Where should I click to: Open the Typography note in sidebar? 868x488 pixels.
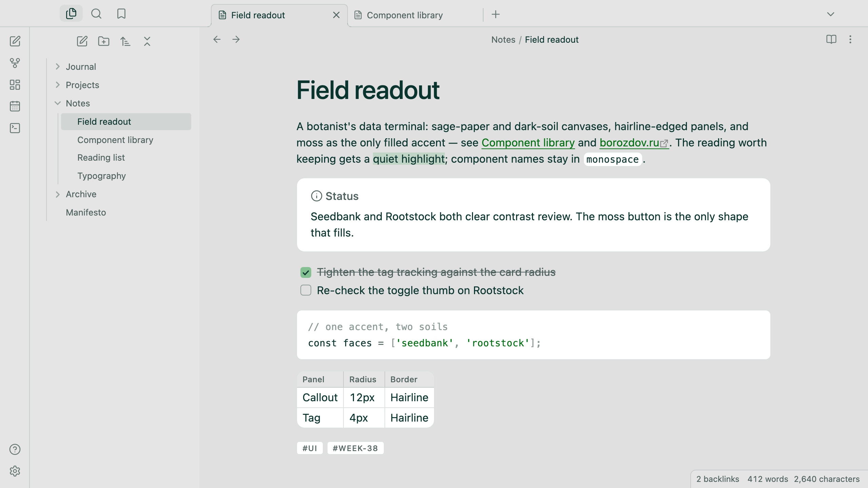(102, 176)
